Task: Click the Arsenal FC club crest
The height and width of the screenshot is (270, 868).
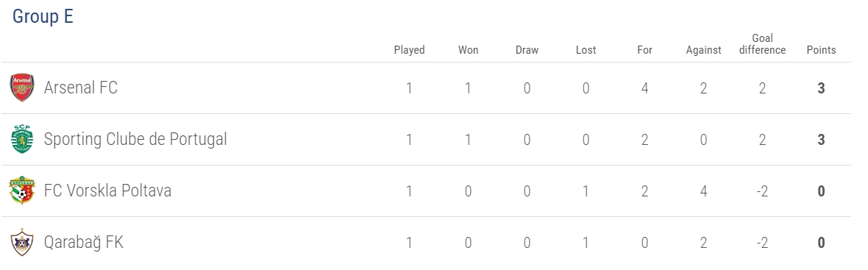Action: (x=22, y=88)
